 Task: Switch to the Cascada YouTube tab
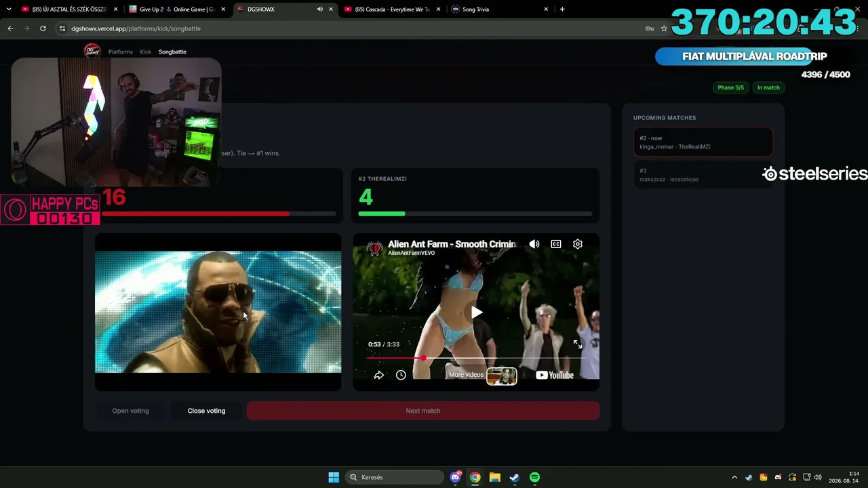point(392,9)
